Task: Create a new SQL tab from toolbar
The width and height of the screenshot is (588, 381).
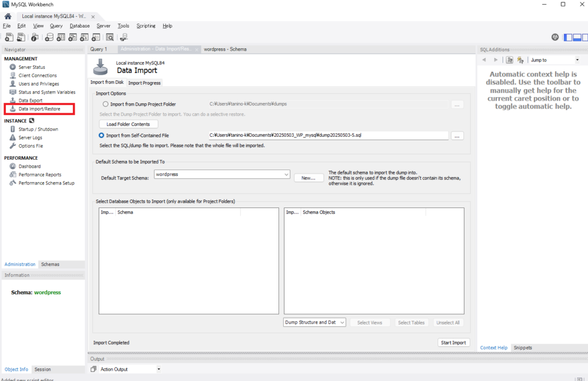Action: pos(9,37)
